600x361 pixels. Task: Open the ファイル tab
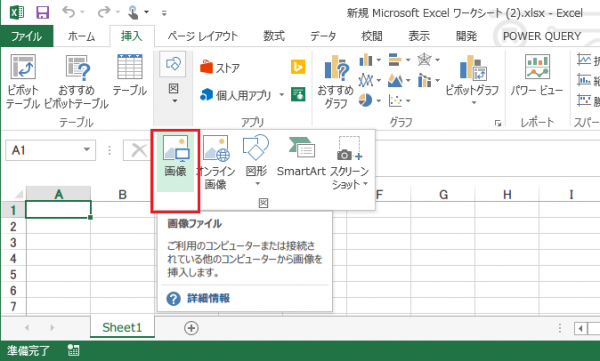point(27,36)
